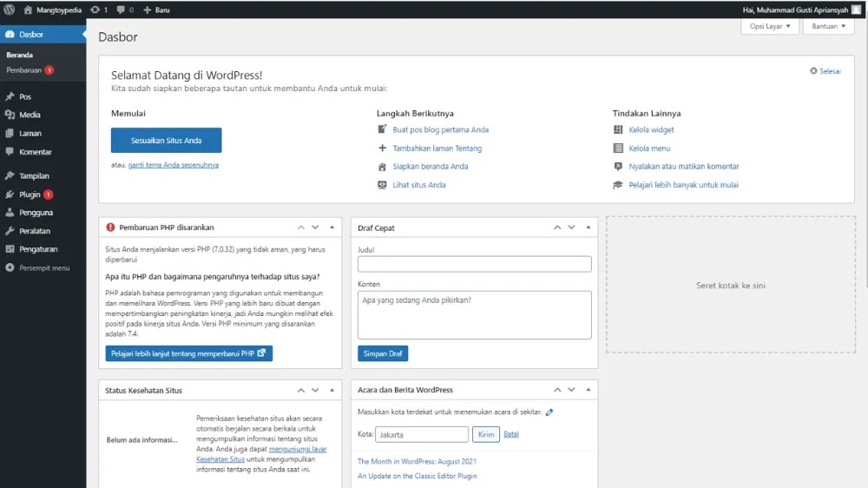
Task: Dismiss the welcome panel with Selesai
Action: click(825, 71)
